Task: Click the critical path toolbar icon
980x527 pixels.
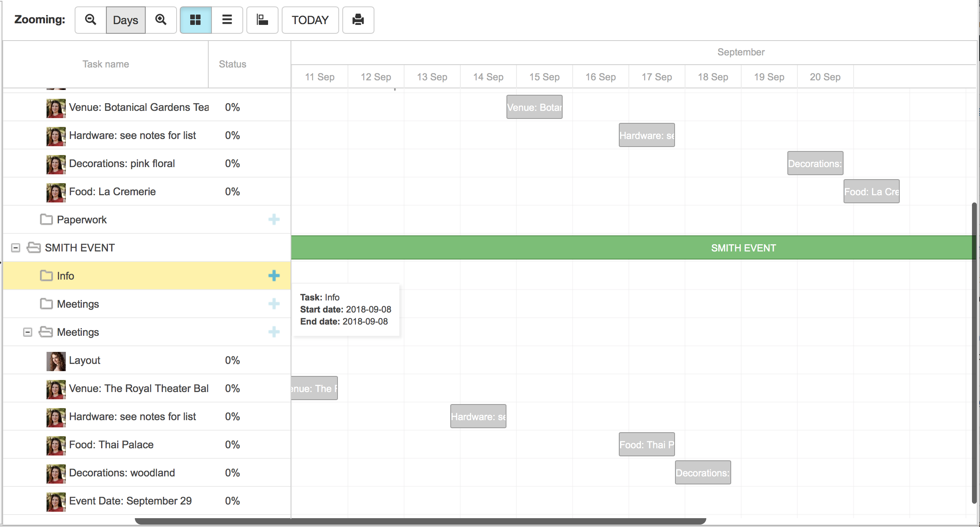Action: pos(262,20)
